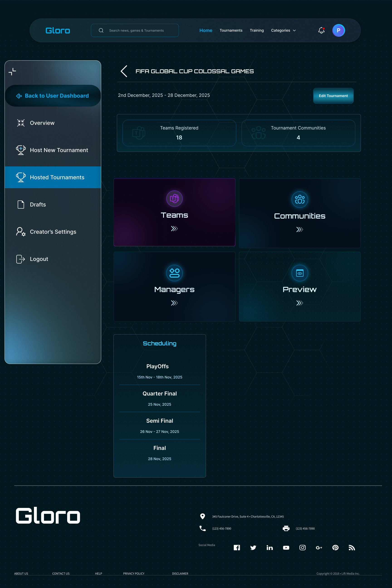
Task: Select Hosted Tournaments in the sidebar
Action: pos(53,177)
